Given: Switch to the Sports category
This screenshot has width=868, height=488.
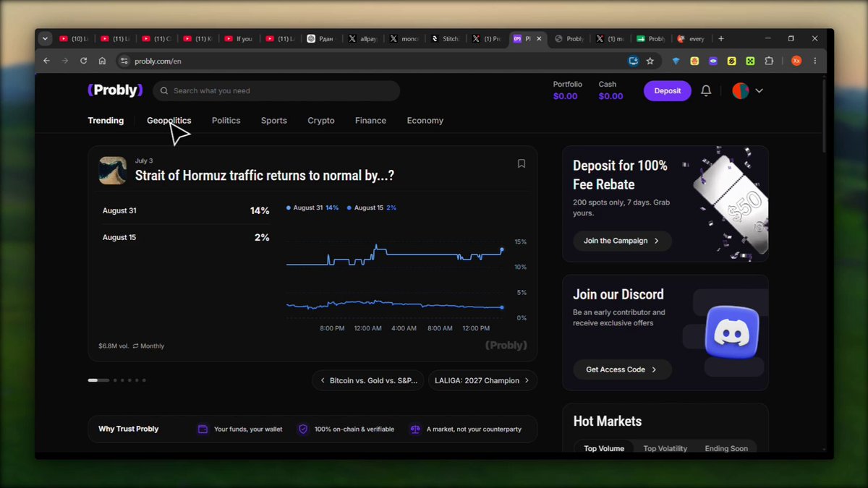Looking at the screenshot, I should 274,121.
